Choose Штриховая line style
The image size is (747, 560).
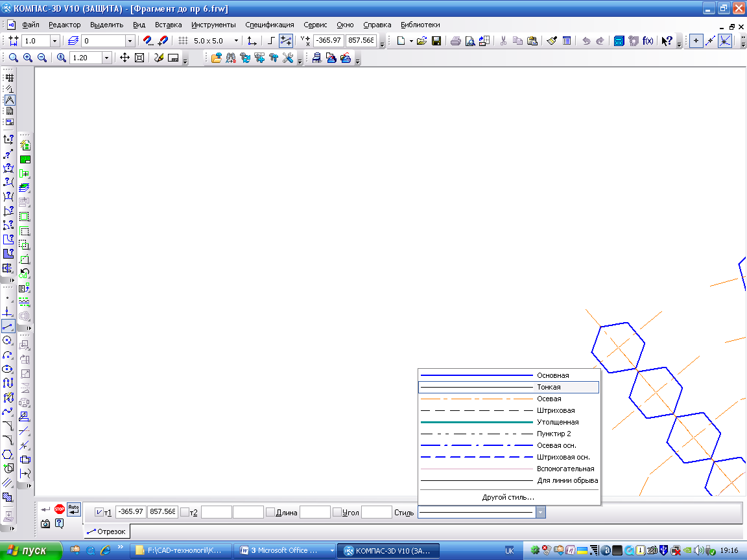point(509,410)
